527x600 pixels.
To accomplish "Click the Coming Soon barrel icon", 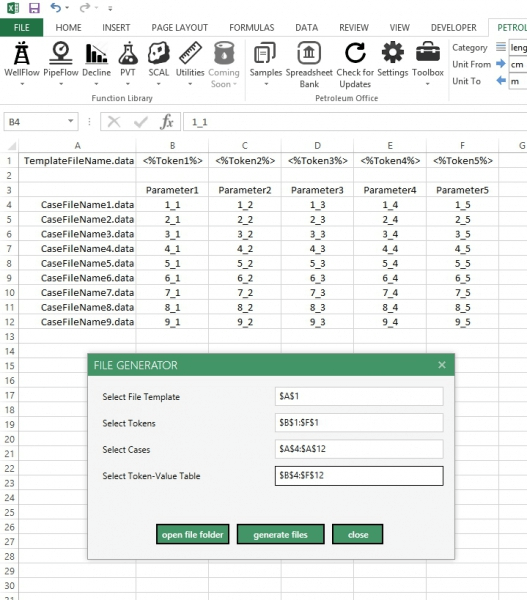I will 224,53.
